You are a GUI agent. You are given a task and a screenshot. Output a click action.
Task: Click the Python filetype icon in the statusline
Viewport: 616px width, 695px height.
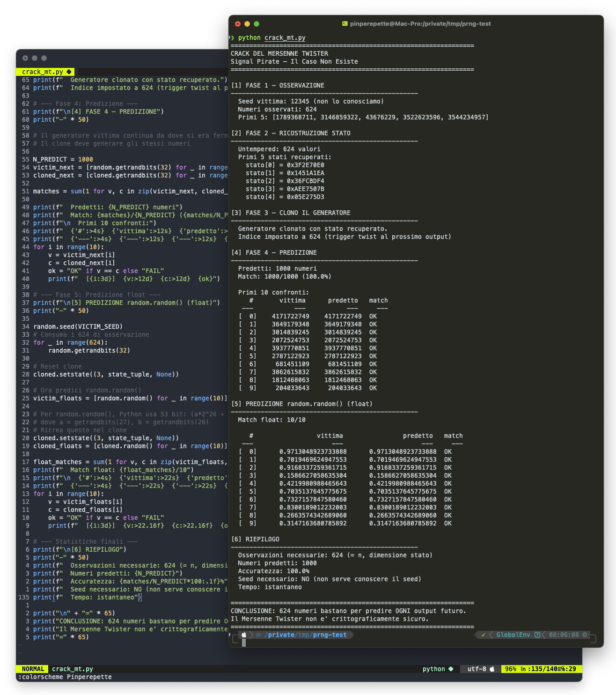coord(450,669)
